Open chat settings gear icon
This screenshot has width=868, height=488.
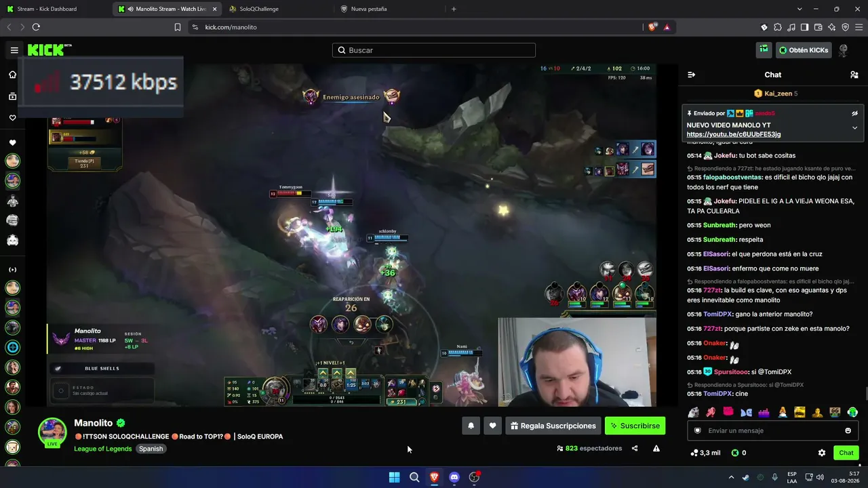click(x=822, y=453)
